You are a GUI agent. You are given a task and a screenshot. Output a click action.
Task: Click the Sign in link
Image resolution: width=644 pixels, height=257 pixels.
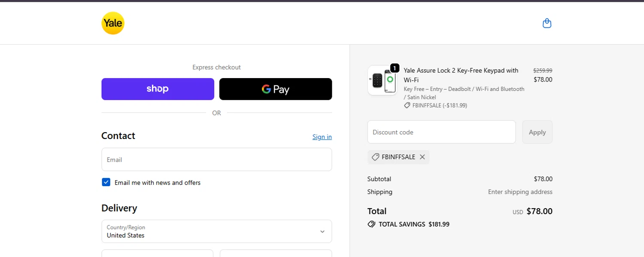click(x=322, y=137)
